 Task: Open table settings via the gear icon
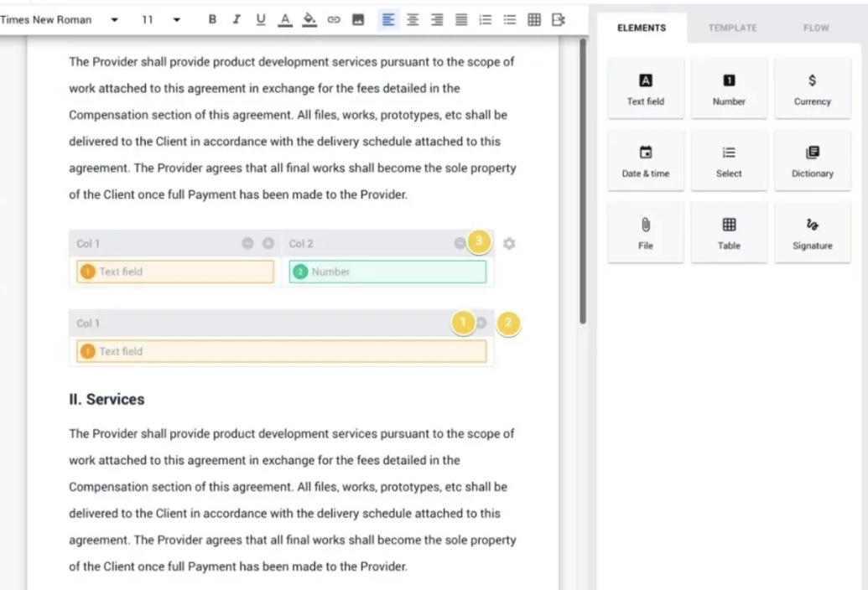click(509, 244)
